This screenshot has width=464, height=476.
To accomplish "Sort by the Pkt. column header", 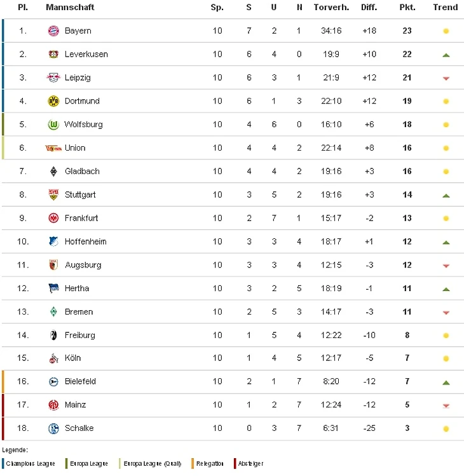I will tap(407, 7).
